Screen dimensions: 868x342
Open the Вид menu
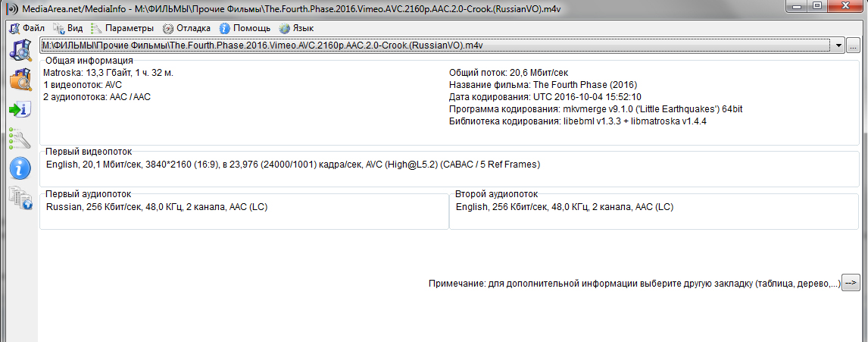coord(68,28)
